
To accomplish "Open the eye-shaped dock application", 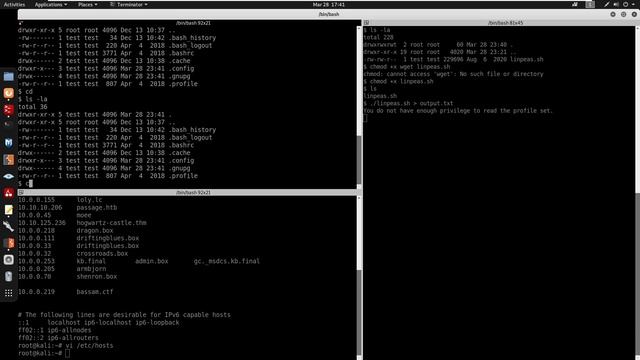I will pos(9,176).
